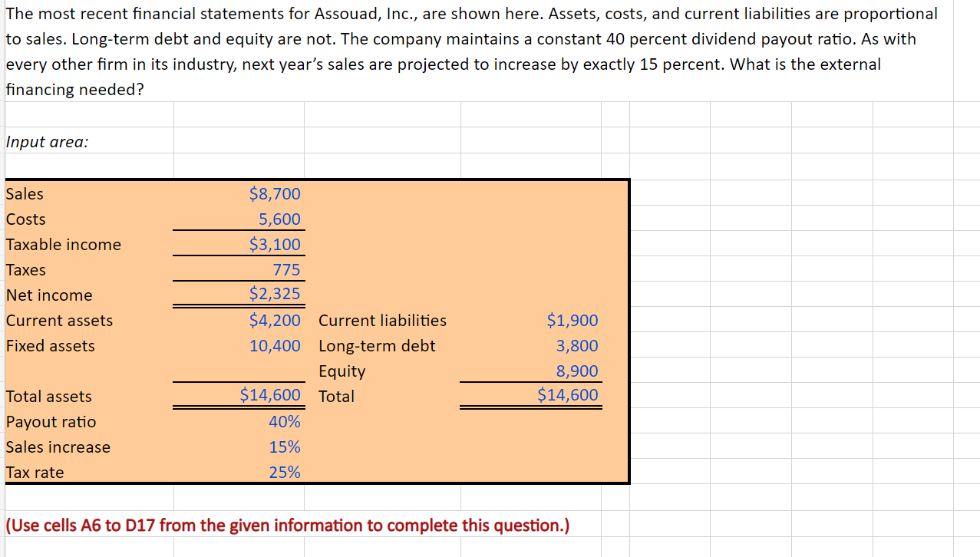
Task: Click the 775 taxes value
Action: click(x=286, y=269)
